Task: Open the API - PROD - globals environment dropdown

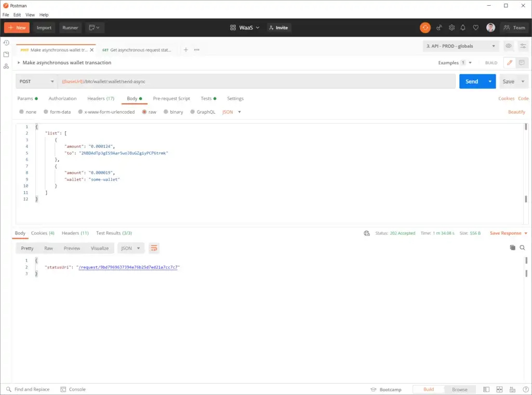Action: (x=461, y=46)
